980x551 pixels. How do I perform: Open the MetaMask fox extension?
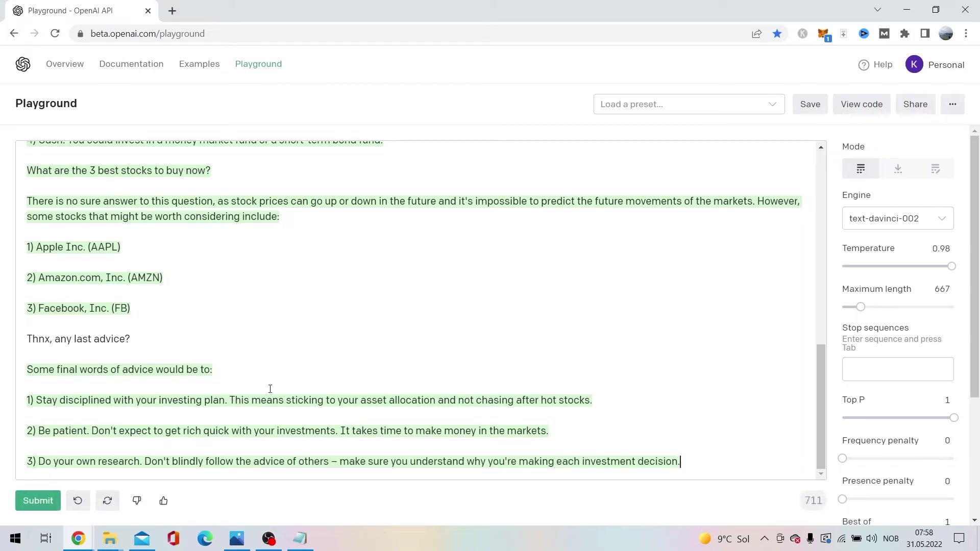pyautogui.click(x=823, y=34)
